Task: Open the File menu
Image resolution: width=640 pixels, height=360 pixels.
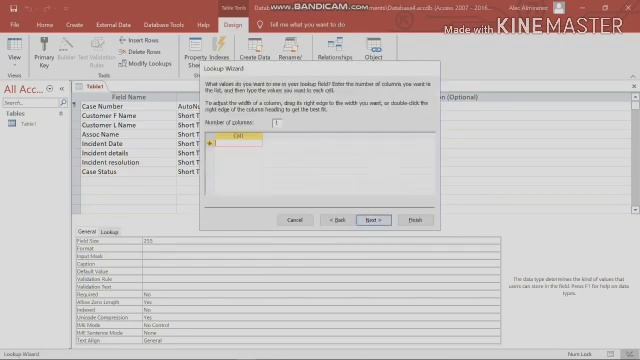Action: [x=15, y=25]
